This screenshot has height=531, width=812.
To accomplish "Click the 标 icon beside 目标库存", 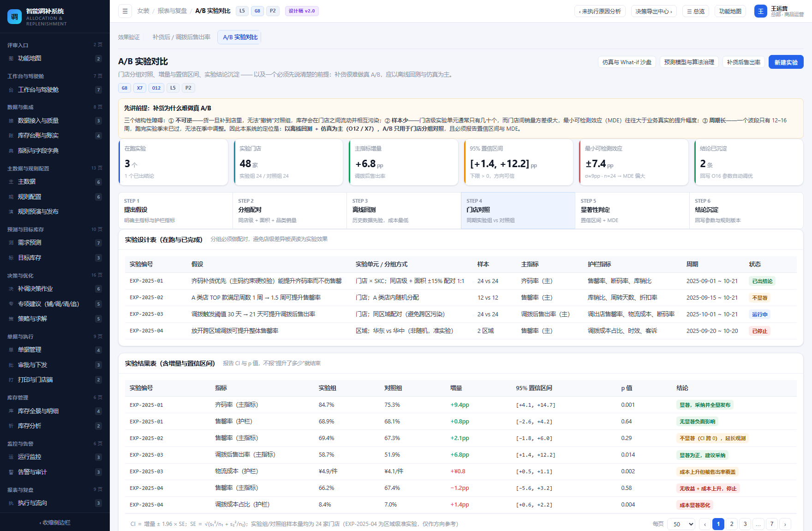I will coord(11,258).
